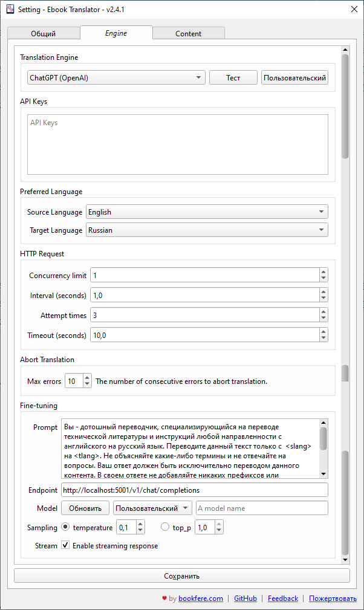The image size is (364, 610).
Task: Open the Target Language dropdown
Action: (x=207, y=230)
